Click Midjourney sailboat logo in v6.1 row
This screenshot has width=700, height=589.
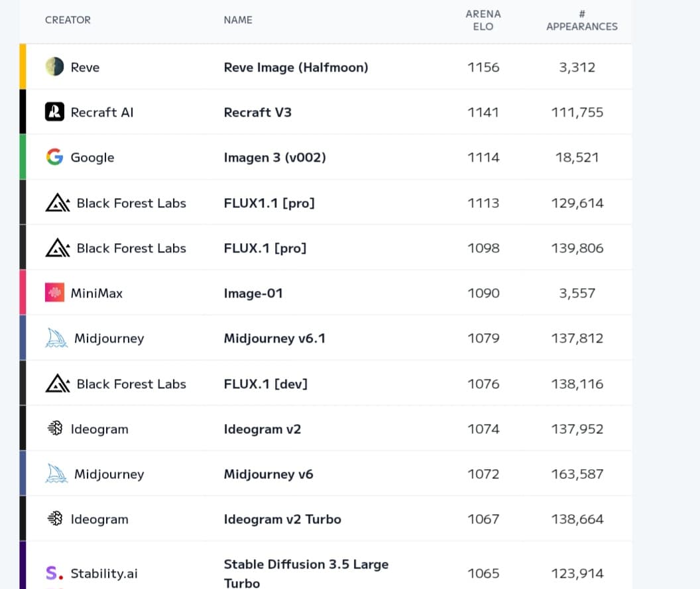pos(56,339)
